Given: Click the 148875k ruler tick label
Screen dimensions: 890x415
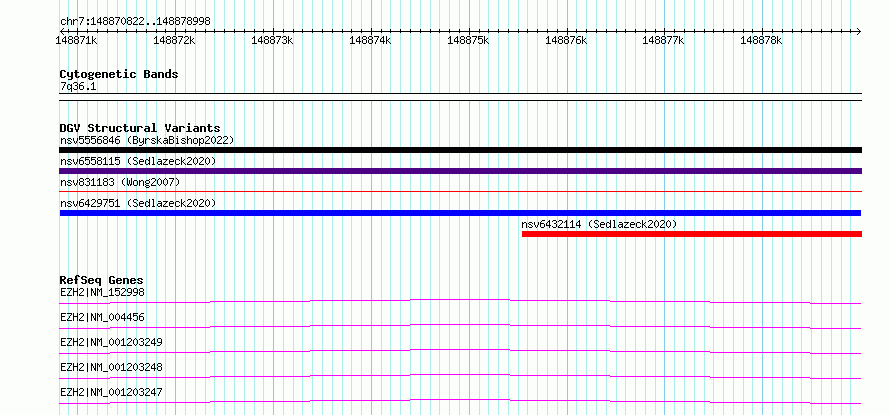Looking at the screenshot, I should click(468, 40).
